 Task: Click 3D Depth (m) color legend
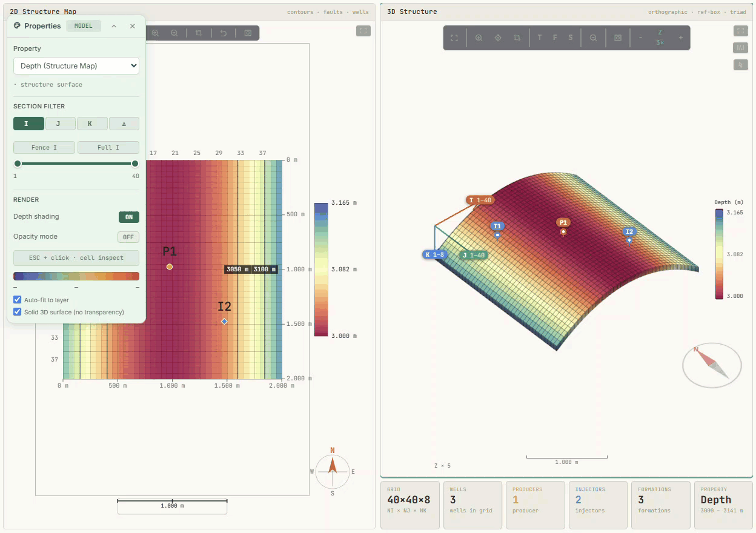coord(719,254)
